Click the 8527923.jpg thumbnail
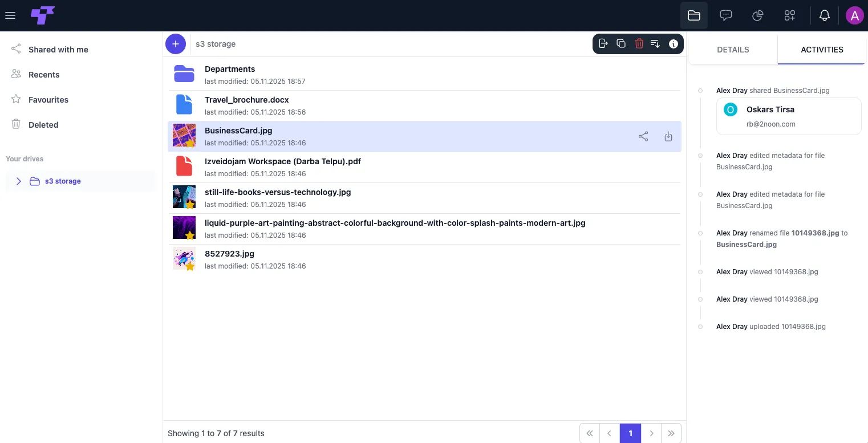The width and height of the screenshot is (868, 443). coord(184,259)
